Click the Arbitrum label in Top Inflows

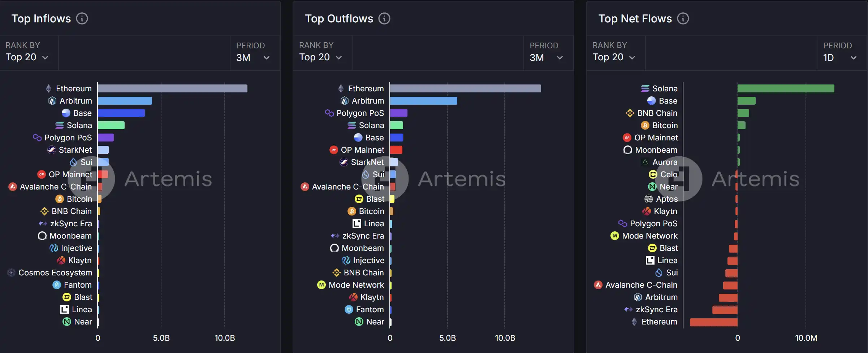tap(75, 101)
